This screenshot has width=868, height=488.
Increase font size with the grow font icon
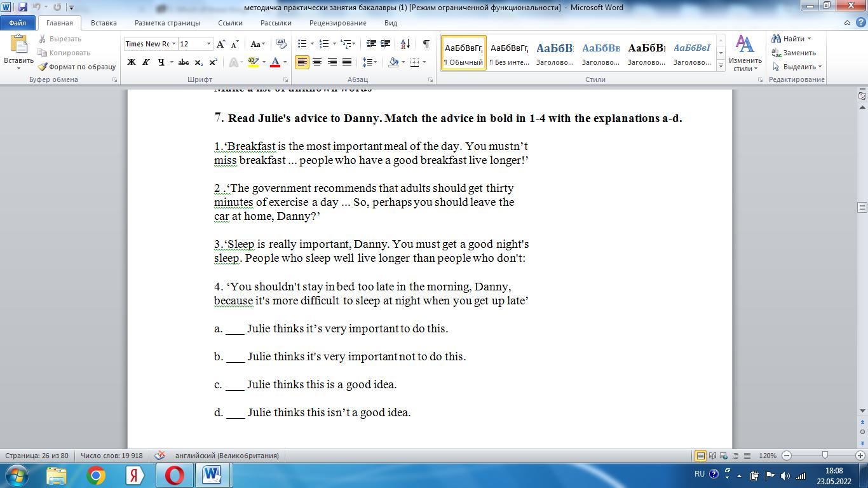point(220,44)
